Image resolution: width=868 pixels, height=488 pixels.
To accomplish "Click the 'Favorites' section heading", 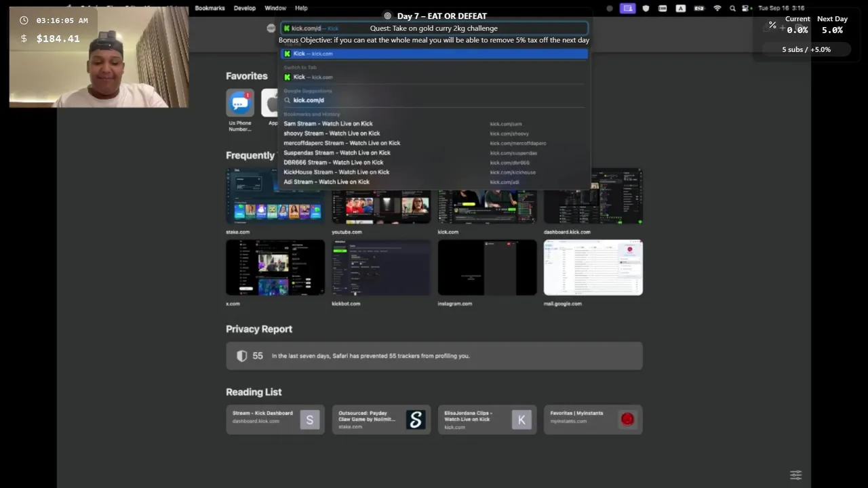I will click(247, 77).
